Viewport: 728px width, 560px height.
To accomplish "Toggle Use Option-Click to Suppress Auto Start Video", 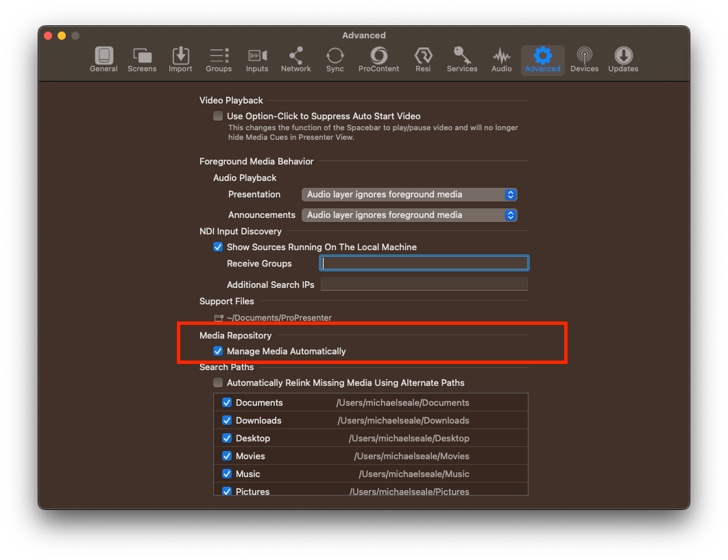I will tap(218, 116).
